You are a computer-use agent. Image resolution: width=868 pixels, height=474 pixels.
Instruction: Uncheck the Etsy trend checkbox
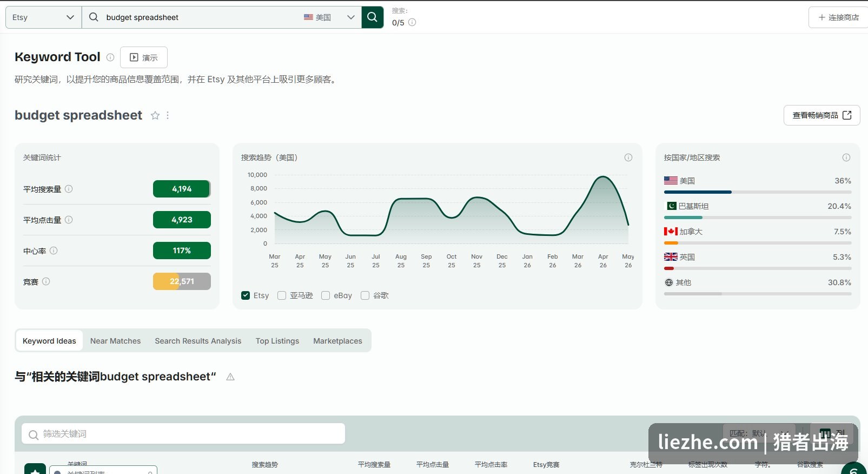point(246,295)
